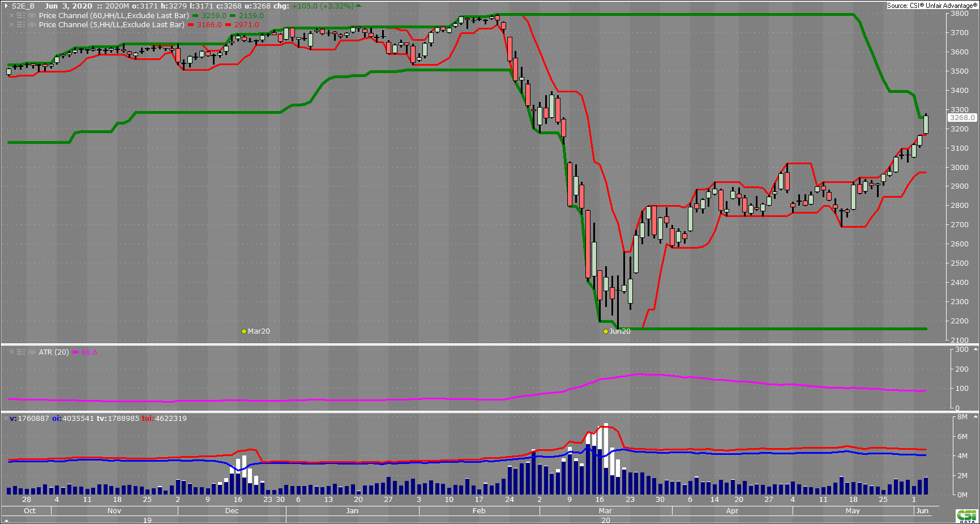
Task: Open the ATR (20) settings menu
Action: coord(21,352)
